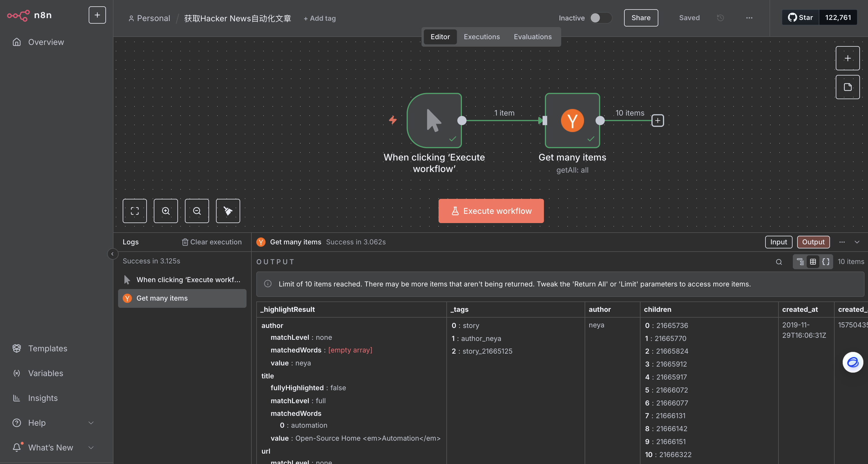Viewport: 868px width, 464px height.
Task: Click the story_21665125 tag value
Action: tap(487, 351)
